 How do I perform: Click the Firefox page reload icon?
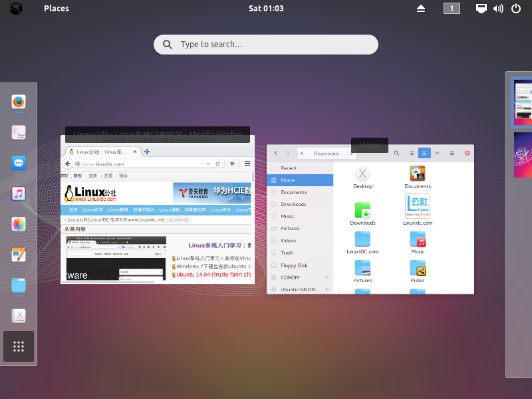[x=218, y=164]
